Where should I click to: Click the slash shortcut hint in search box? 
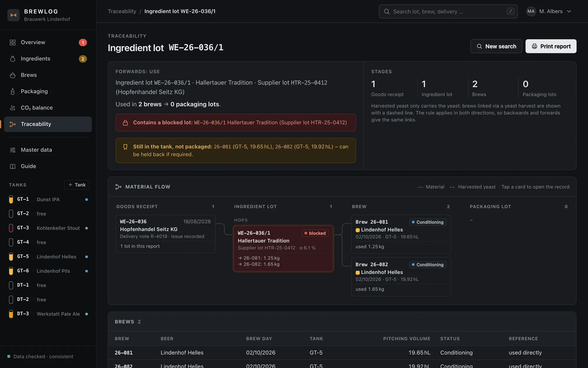point(510,11)
